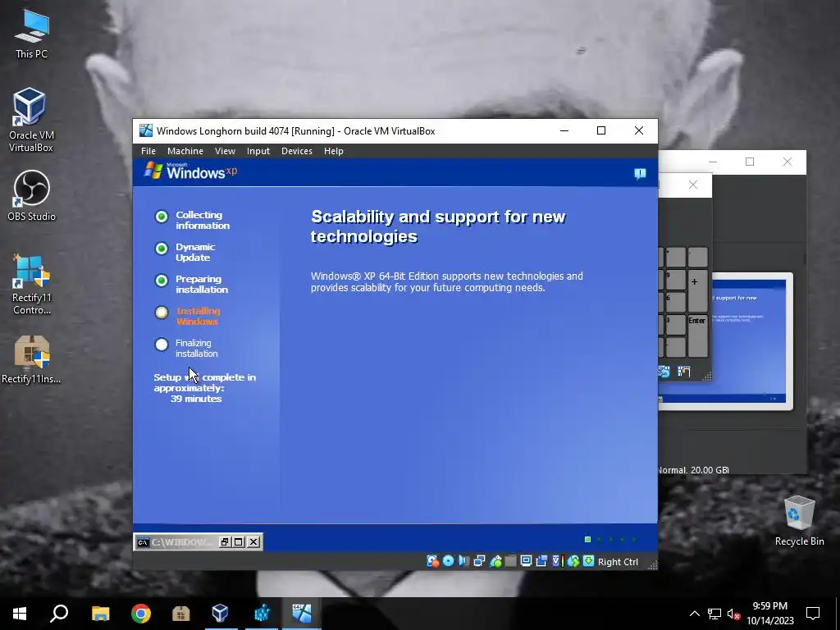Viewport: 840px width, 630px height.
Task: Click the 6 key on soft keyboard numpad
Action: click(x=675, y=303)
